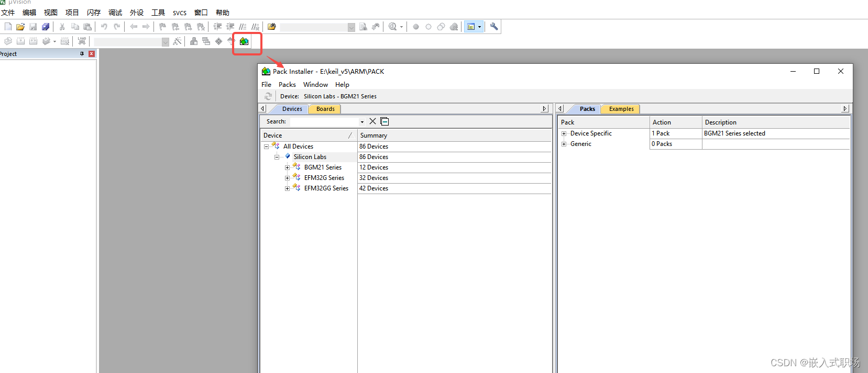Open the 帮助 menu in uVision
The image size is (868, 373).
click(x=223, y=13)
